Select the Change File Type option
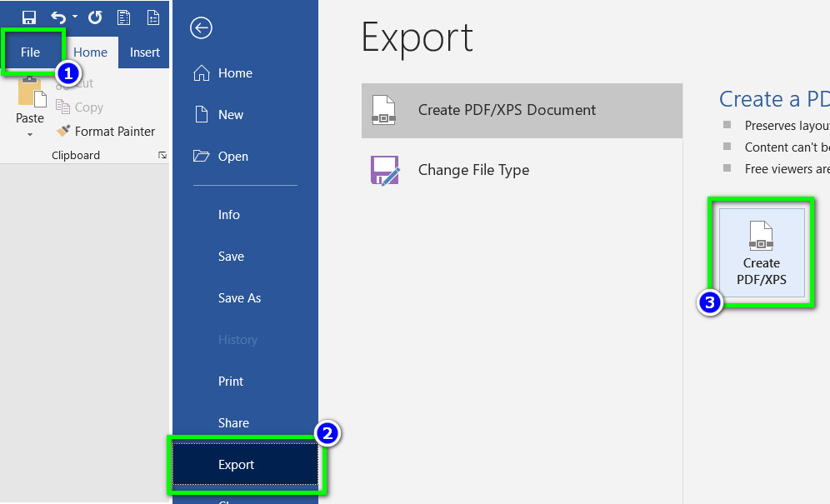This screenshot has width=830, height=504. pos(522,170)
